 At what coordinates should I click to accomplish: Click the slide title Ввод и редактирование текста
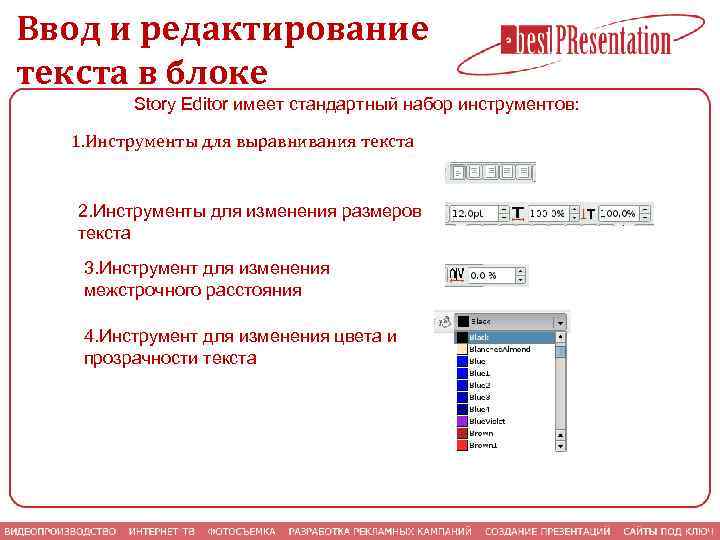tap(223, 51)
